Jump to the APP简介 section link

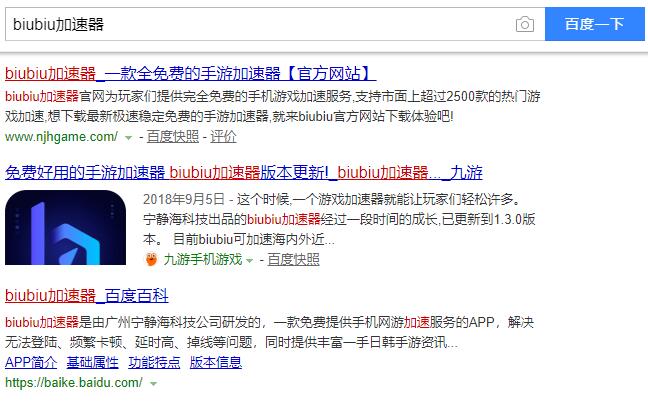pyautogui.click(x=31, y=363)
